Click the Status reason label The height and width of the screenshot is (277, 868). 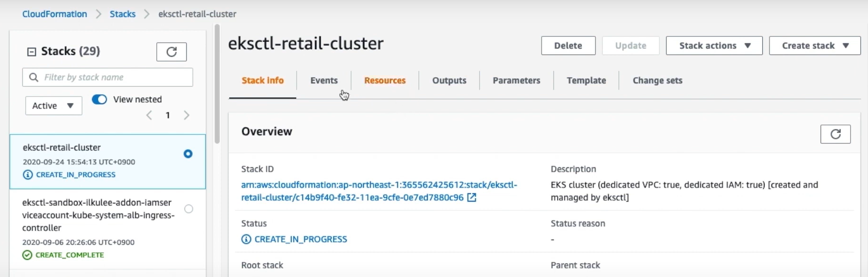[x=578, y=223]
